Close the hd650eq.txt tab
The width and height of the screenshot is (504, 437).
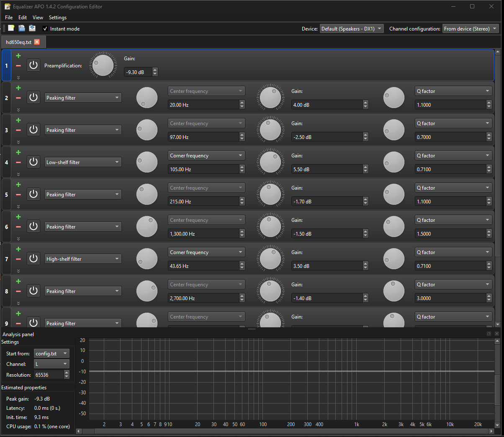[x=37, y=42]
